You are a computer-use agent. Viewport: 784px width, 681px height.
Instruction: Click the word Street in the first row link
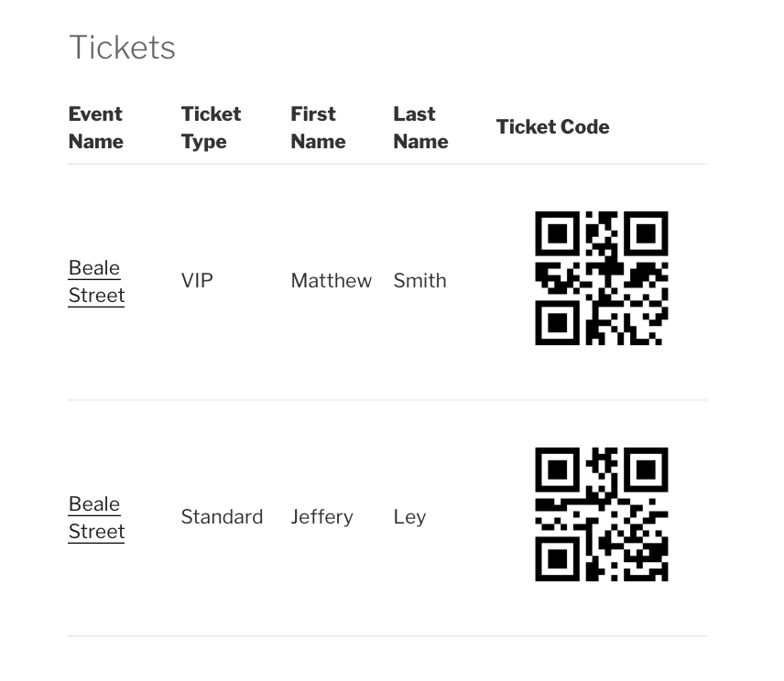click(x=96, y=296)
